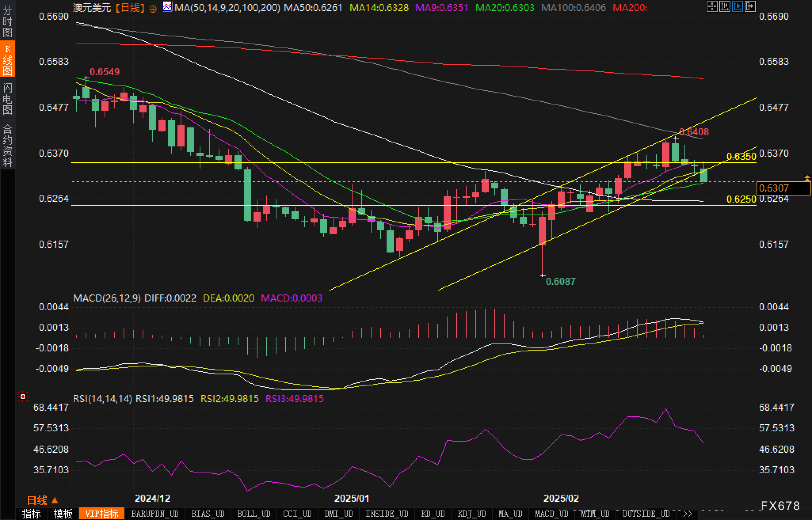Screen dimensions: 812x520
Task: Click the KDJ_UD indicator button
Action: tap(471, 514)
